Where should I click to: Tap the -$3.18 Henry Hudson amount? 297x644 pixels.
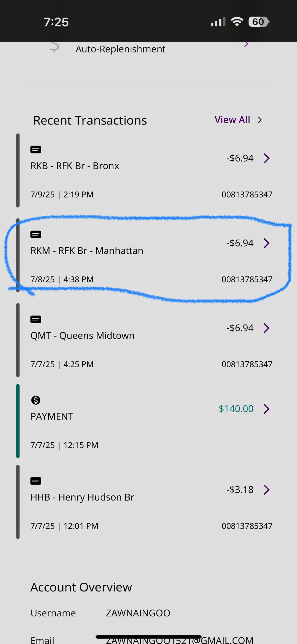coord(240,490)
